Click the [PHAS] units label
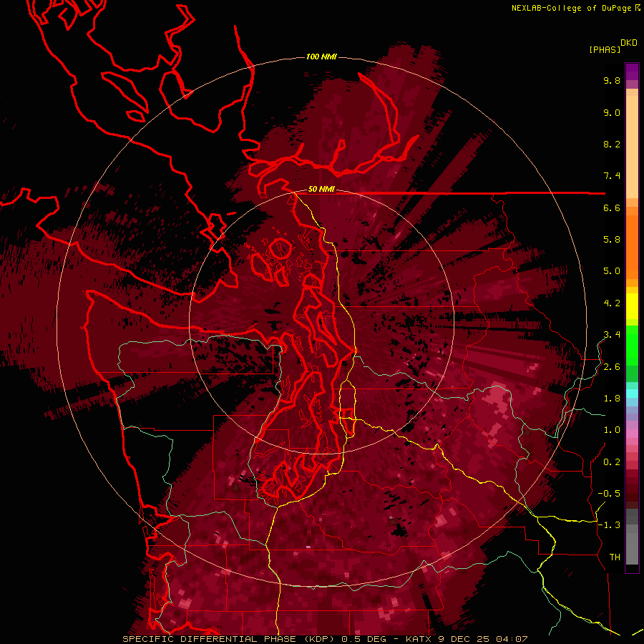 pos(605,49)
